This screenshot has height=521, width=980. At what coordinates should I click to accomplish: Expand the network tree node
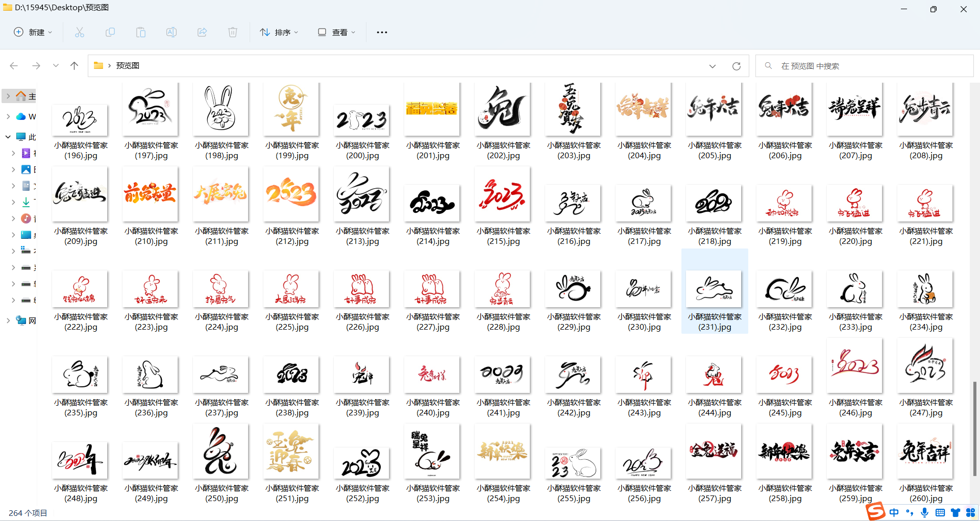8,320
